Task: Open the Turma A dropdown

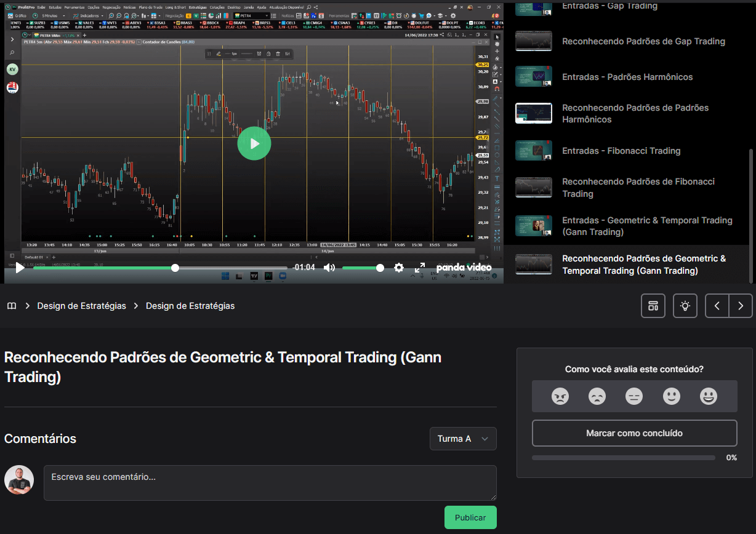Action: 463,439
